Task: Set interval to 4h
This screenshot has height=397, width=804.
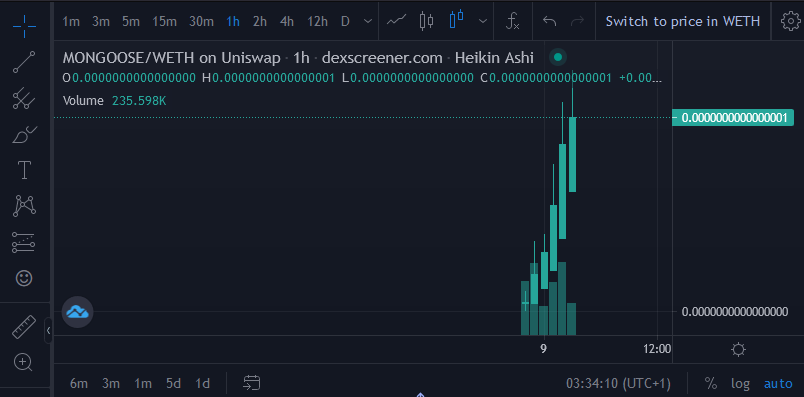Action: [x=287, y=22]
